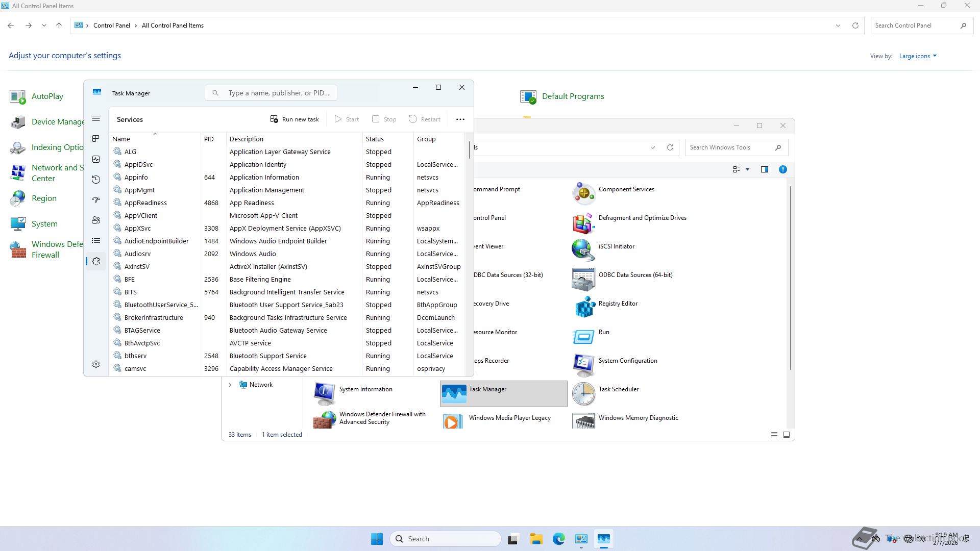This screenshot has height=551, width=980.
Task: Open Task Manager settings gear
Action: pyautogui.click(x=96, y=364)
